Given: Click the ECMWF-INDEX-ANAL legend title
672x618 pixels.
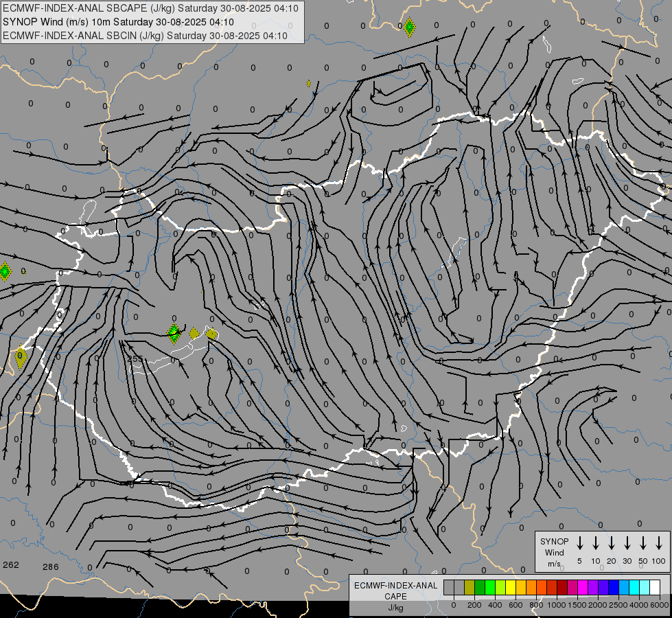Looking at the screenshot, I should point(396,586).
